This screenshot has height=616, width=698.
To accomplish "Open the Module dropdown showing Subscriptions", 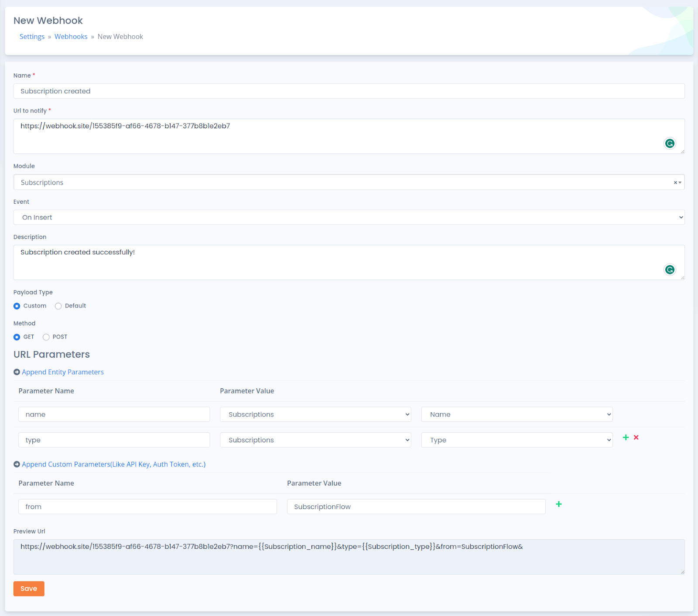I will (349, 182).
